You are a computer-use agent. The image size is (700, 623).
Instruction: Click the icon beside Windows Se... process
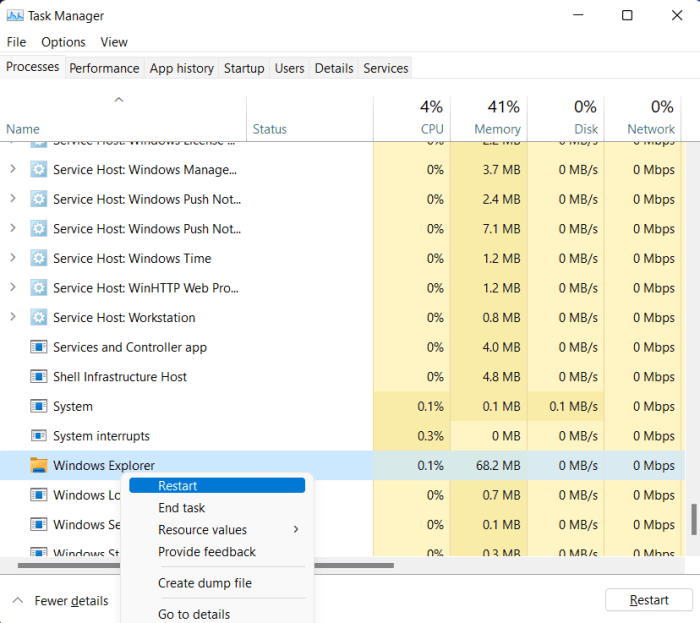[39, 524]
